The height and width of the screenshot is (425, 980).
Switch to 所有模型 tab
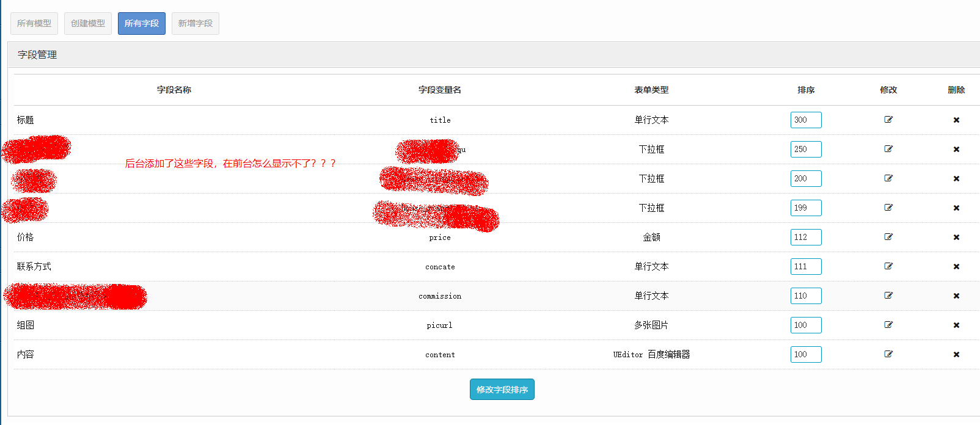(34, 23)
